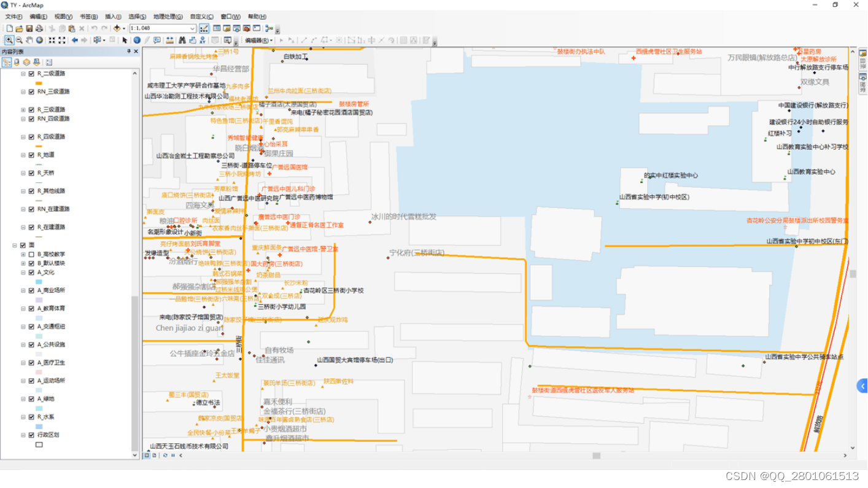The height and width of the screenshot is (488, 868).
Task: Close the 内容列表 panel
Action: point(136,52)
